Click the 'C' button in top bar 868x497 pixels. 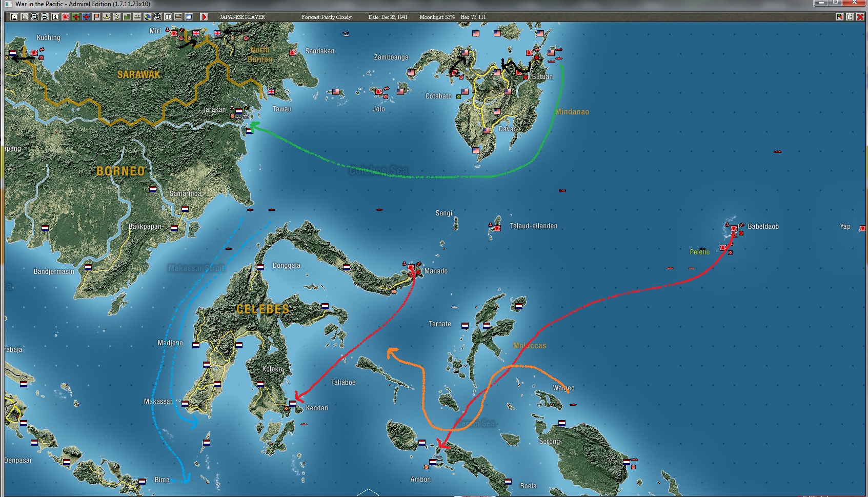tap(850, 17)
